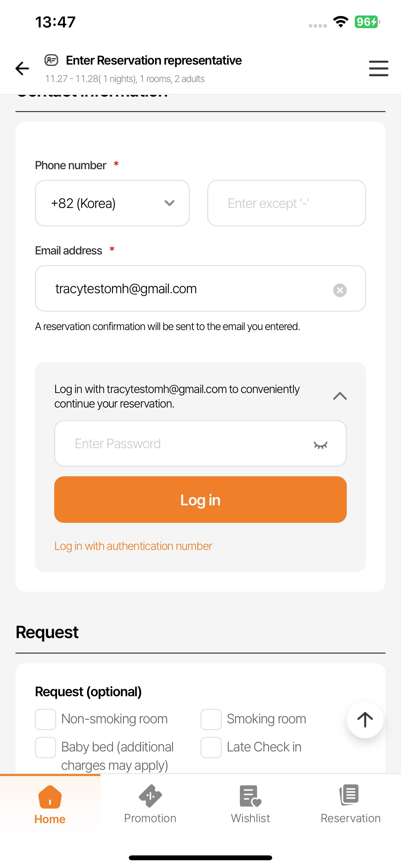Check the Non-smoking room option
This screenshot has width=401, height=868.
[x=46, y=719]
